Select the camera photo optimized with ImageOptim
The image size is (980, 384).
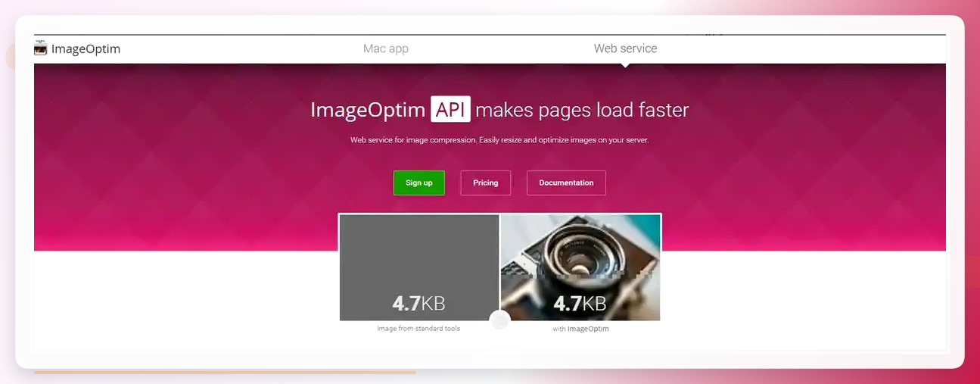point(580,267)
